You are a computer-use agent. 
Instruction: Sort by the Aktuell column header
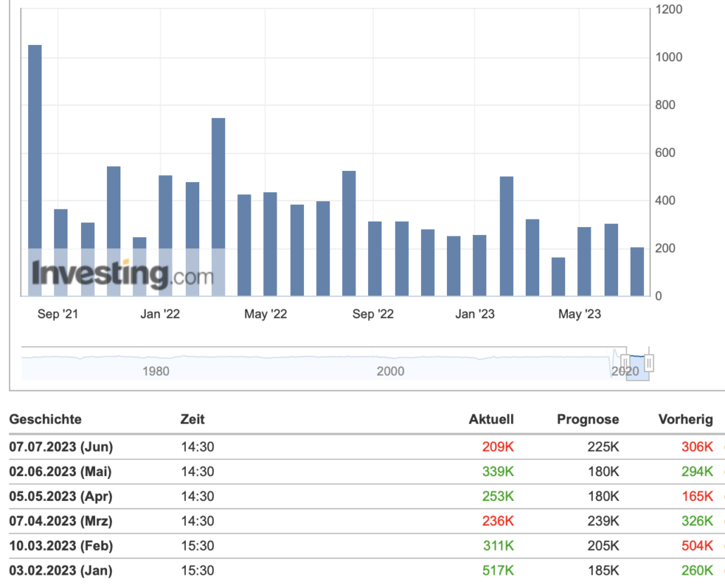(491, 419)
